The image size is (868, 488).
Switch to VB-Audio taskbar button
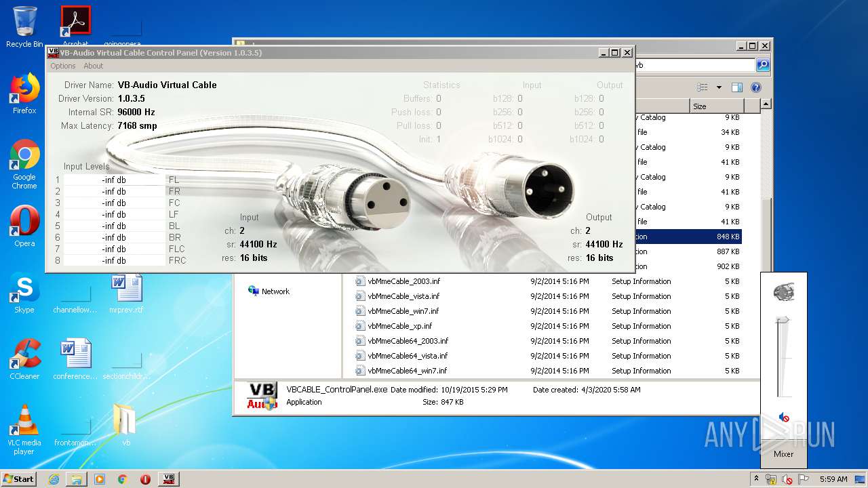[169, 479]
